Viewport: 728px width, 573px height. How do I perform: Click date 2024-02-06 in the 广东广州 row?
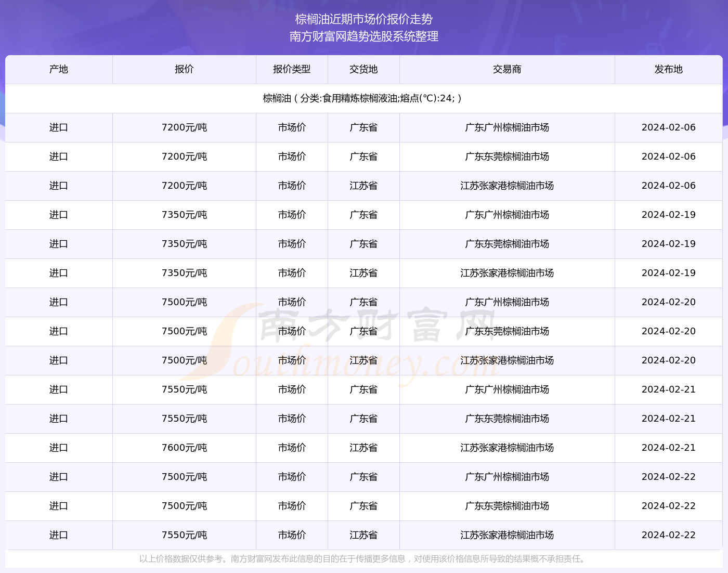pyautogui.click(x=669, y=127)
